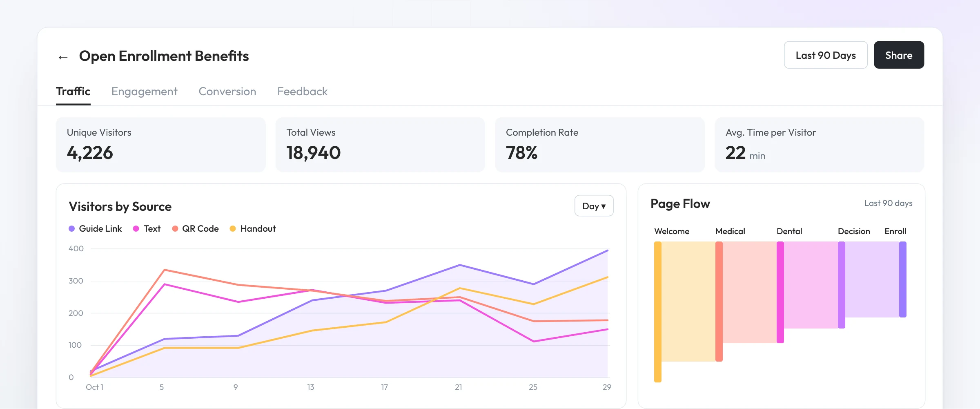This screenshot has width=980, height=409.
Task: Click the 400 y-axis label
Action: 76,248
